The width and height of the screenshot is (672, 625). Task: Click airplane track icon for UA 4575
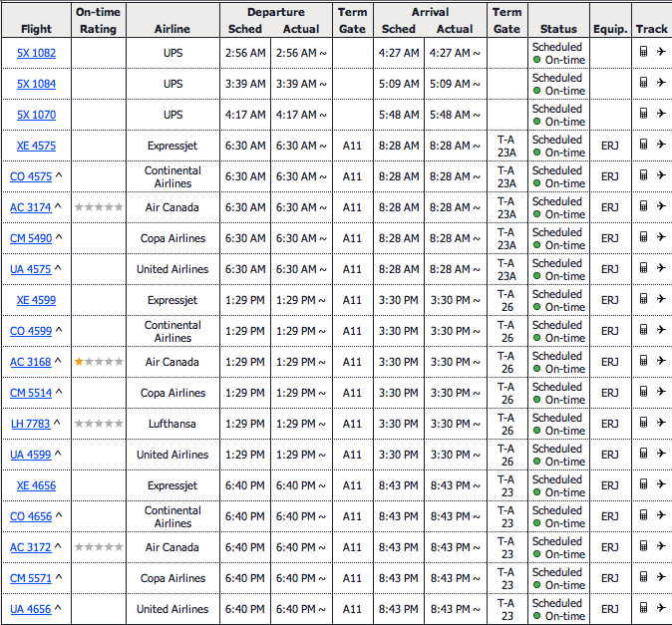point(661,268)
